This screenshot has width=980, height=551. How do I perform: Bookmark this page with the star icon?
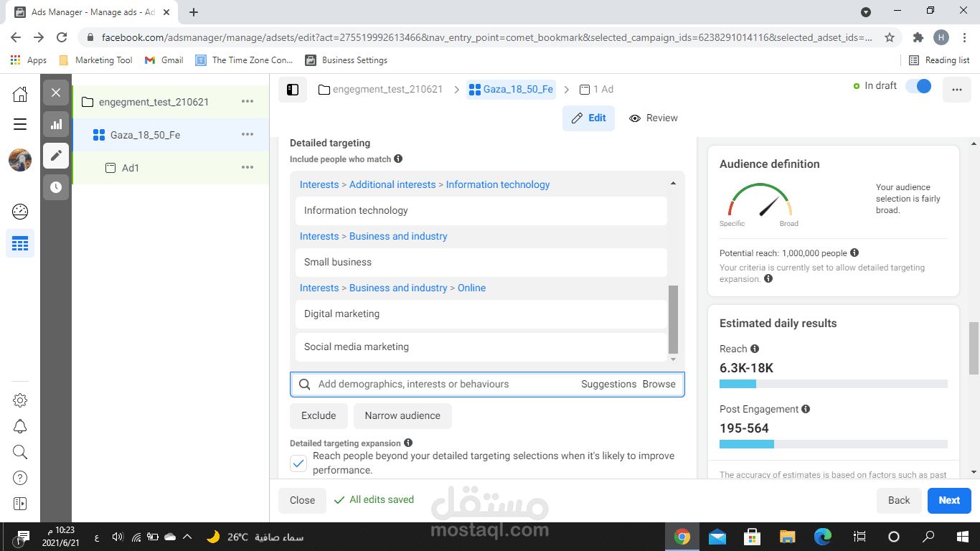coord(890,37)
